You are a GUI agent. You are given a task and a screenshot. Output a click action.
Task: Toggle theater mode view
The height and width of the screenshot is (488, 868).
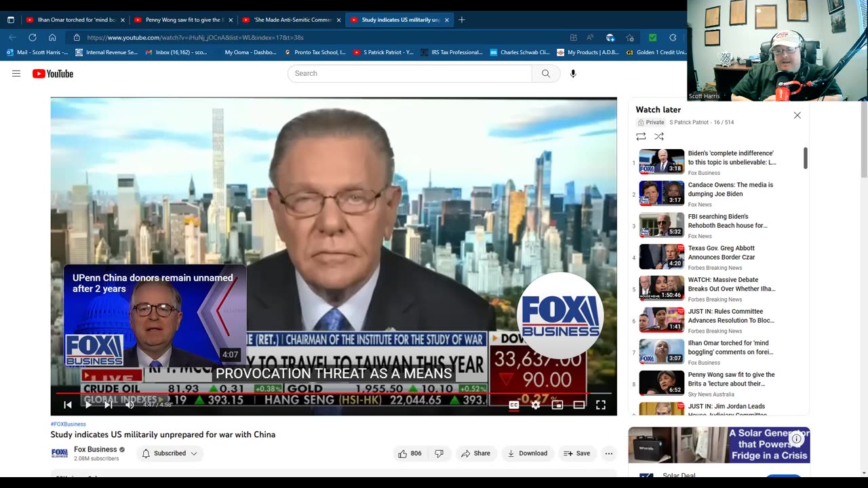pyautogui.click(x=579, y=405)
